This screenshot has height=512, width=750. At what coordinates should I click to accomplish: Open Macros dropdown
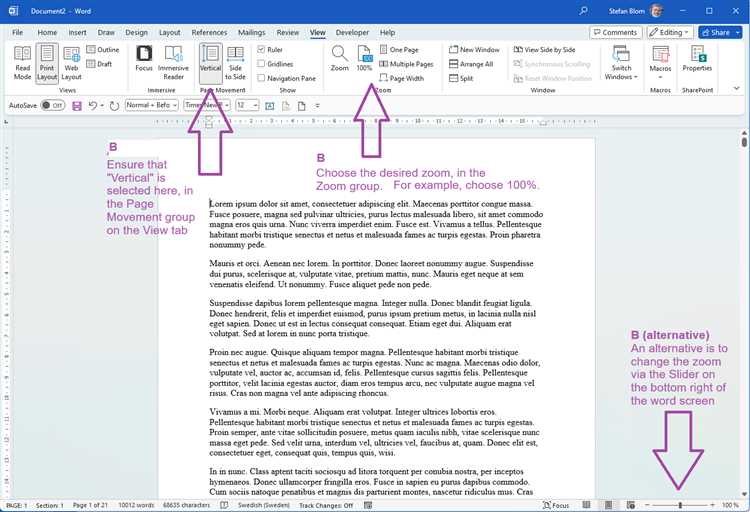[x=660, y=63]
